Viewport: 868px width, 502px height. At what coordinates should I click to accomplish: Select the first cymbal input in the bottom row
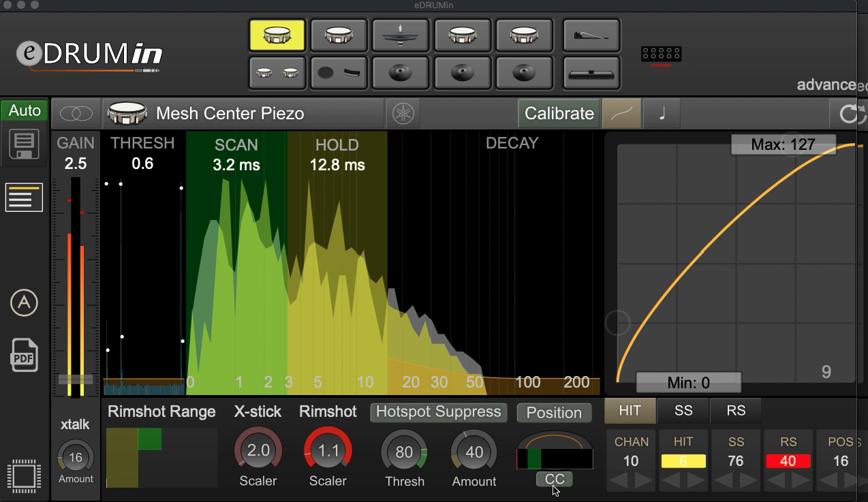pyautogui.click(x=401, y=72)
